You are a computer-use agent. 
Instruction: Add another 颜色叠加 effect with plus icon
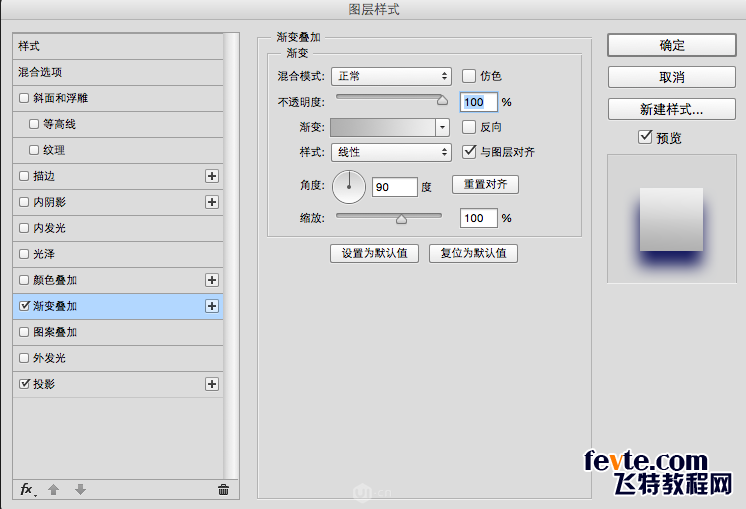point(212,280)
